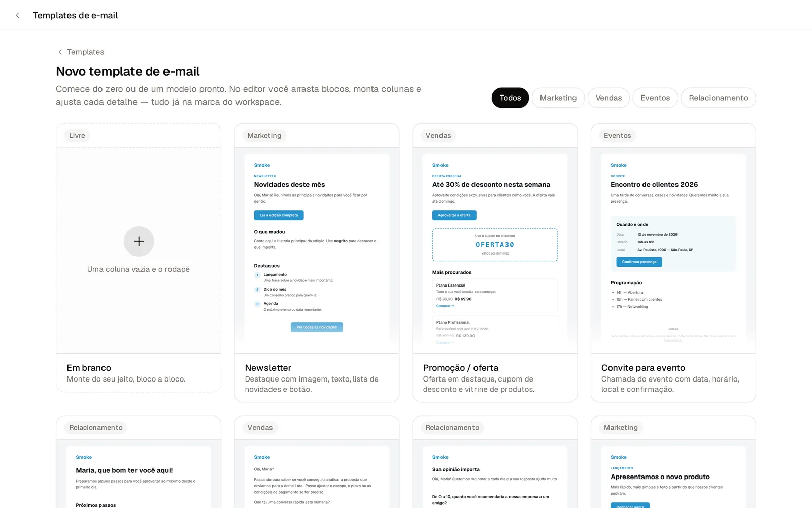
Task: Show Relacionamento templates filter
Action: [718, 98]
